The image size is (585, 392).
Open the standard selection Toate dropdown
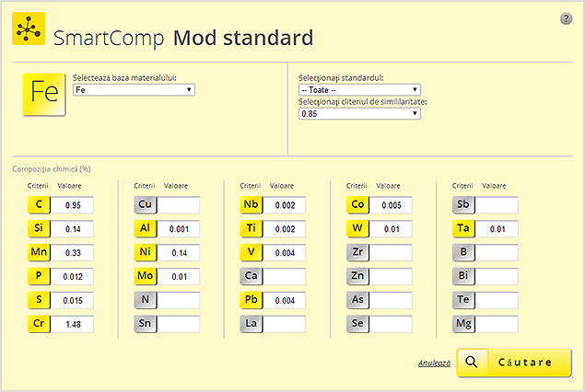[x=359, y=90]
